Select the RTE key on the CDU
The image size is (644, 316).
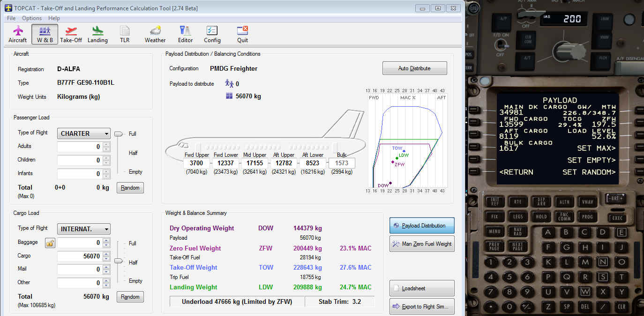[518, 202]
